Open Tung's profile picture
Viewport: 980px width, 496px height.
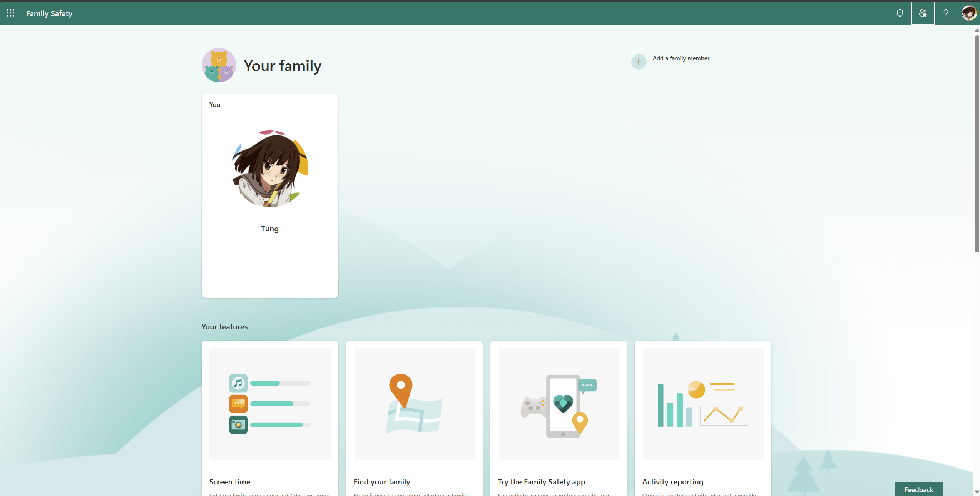coord(270,169)
